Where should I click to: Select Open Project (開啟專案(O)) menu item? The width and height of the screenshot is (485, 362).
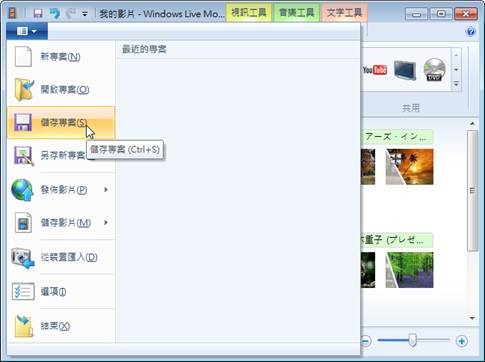[x=61, y=89]
